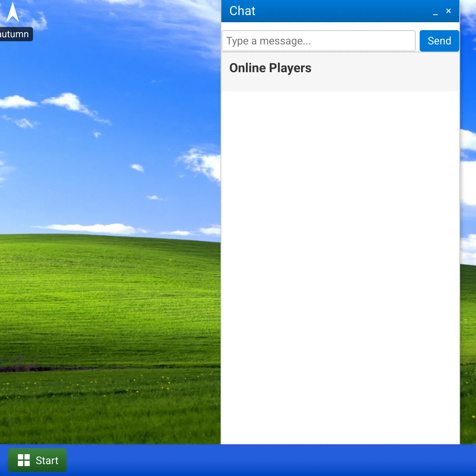Click the Send button in Chat
476x476 pixels.
[439, 41]
